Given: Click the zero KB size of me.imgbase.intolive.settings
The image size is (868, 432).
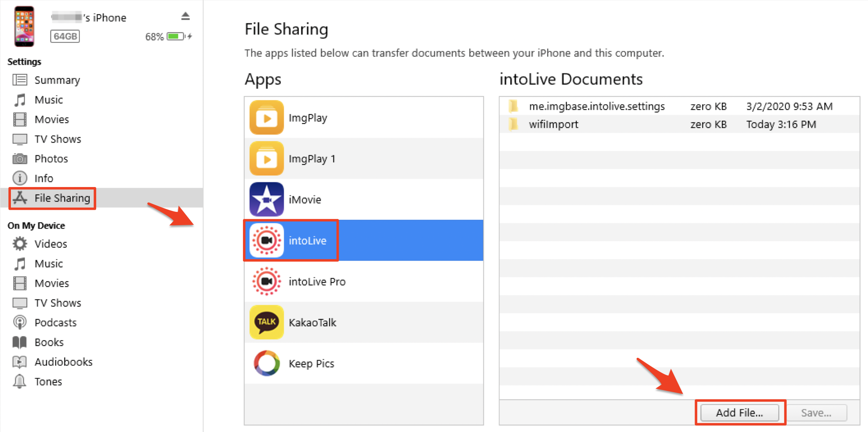Looking at the screenshot, I should pyautogui.click(x=709, y=106).
